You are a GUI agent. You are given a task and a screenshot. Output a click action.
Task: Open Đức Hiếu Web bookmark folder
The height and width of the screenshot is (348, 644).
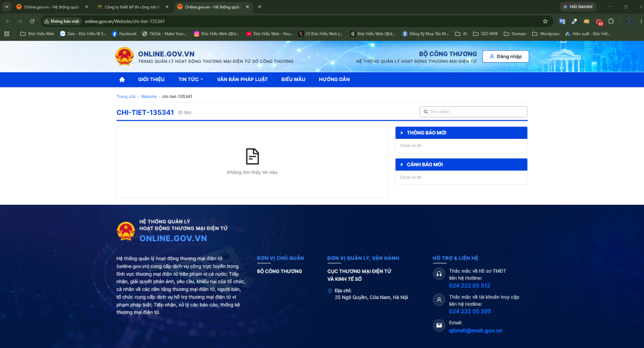click(x=37, y=34)
